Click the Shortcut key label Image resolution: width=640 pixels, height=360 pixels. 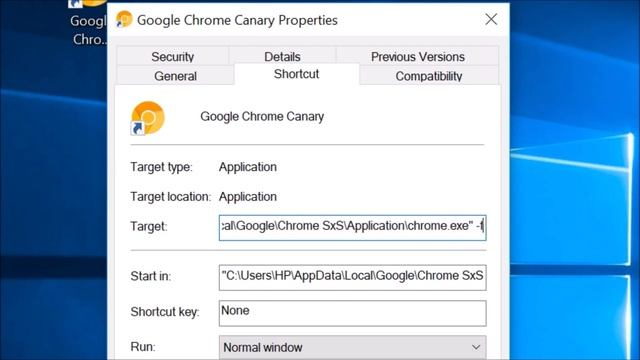point(165,312)
